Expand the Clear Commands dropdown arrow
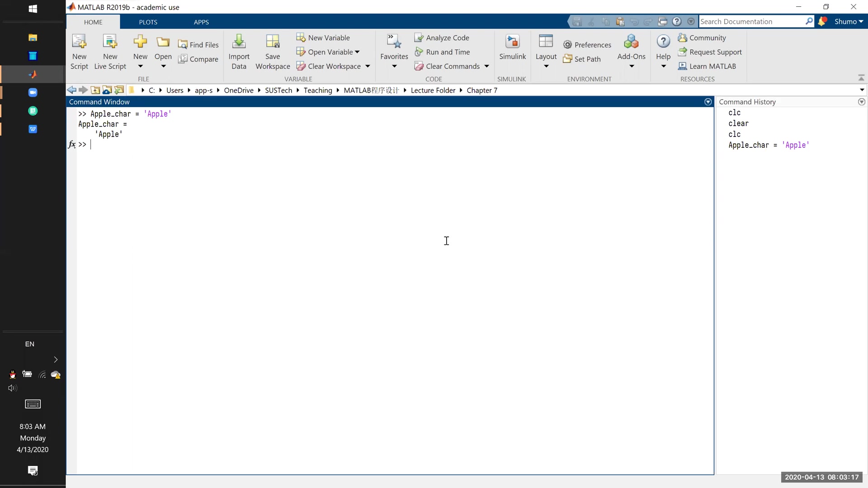868x488 pixels. click(486, 66)
